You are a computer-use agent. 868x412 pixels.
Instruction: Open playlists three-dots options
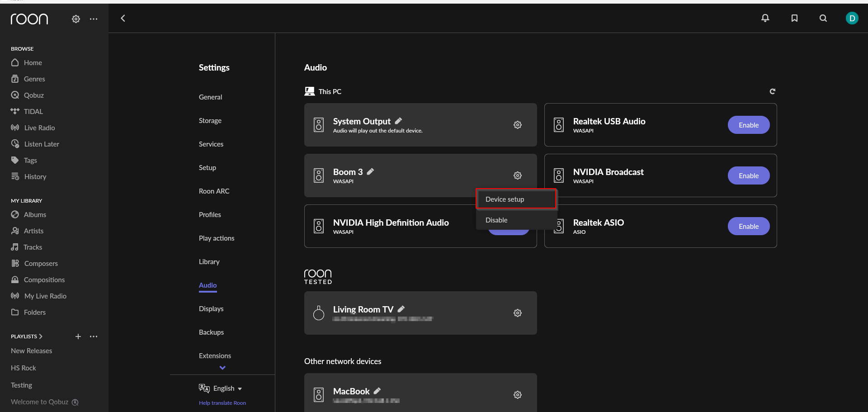tap(94, 336)
